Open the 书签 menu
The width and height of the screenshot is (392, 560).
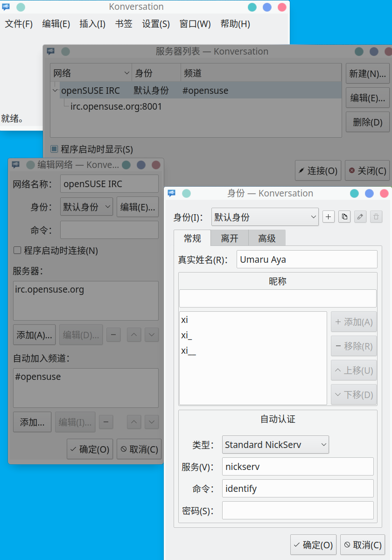pyautogui.click(x=124, y=24)
